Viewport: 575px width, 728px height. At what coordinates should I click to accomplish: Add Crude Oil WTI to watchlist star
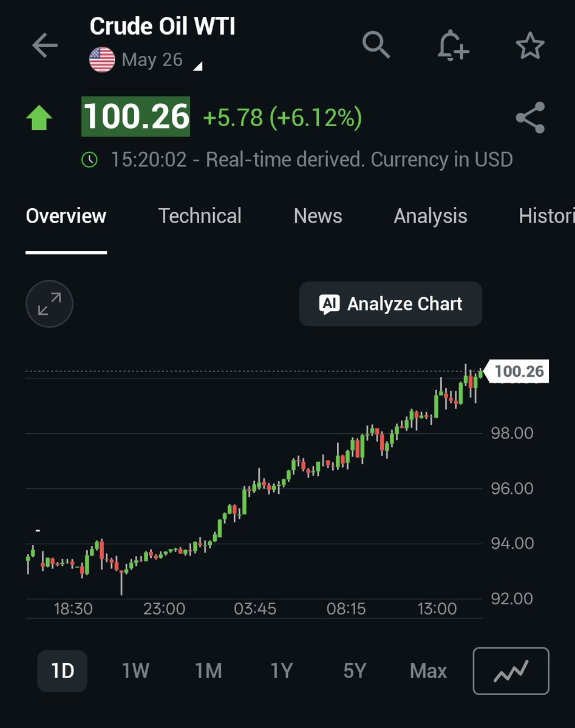530,46
